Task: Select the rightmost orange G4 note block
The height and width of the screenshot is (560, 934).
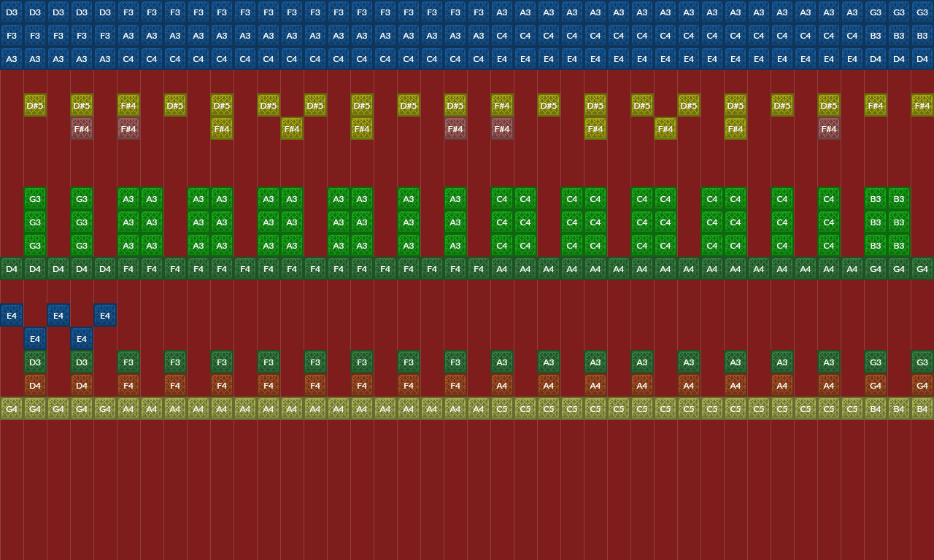Action: pos(922,386)
